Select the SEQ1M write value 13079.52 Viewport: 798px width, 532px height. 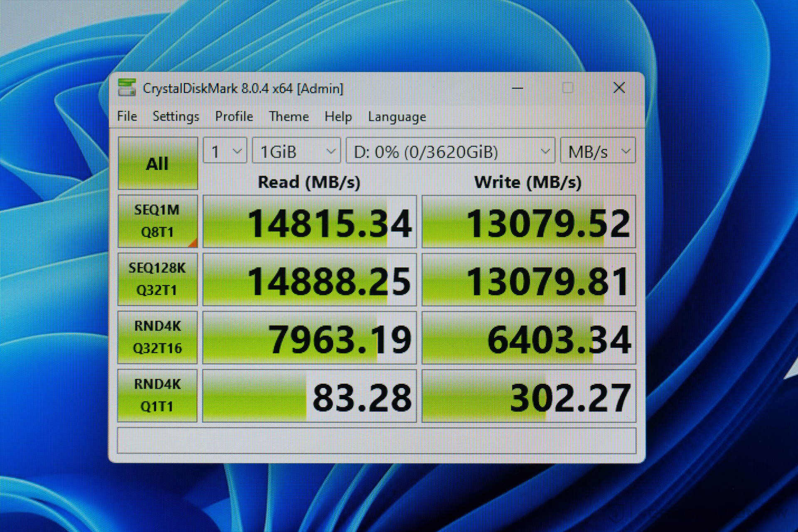pos(529,222)
